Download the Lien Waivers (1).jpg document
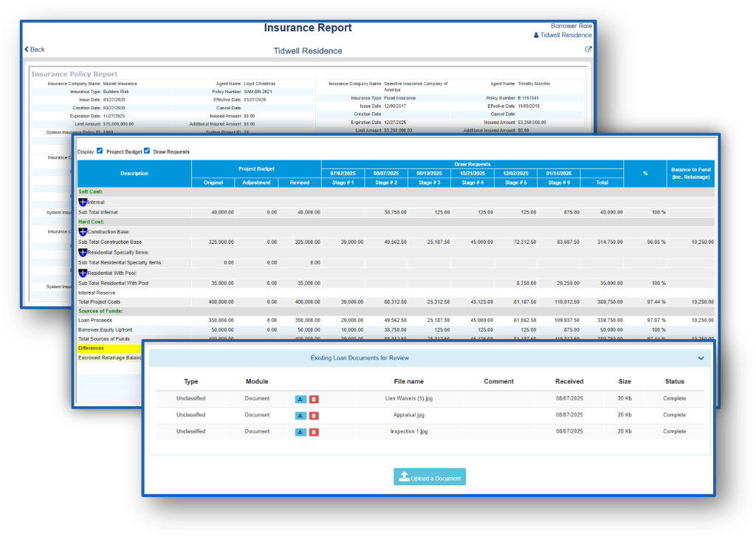756x537 pixels. 300,399
